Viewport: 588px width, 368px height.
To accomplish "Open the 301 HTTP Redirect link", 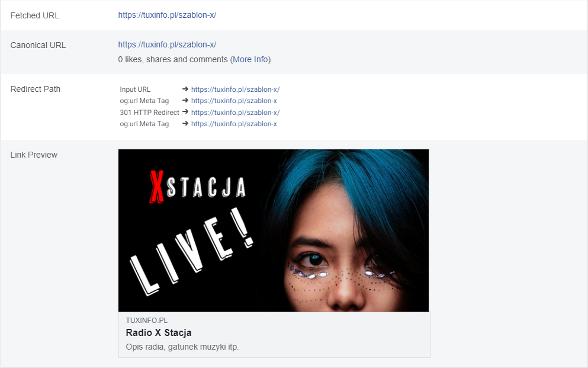I will (x=235, y=112).
